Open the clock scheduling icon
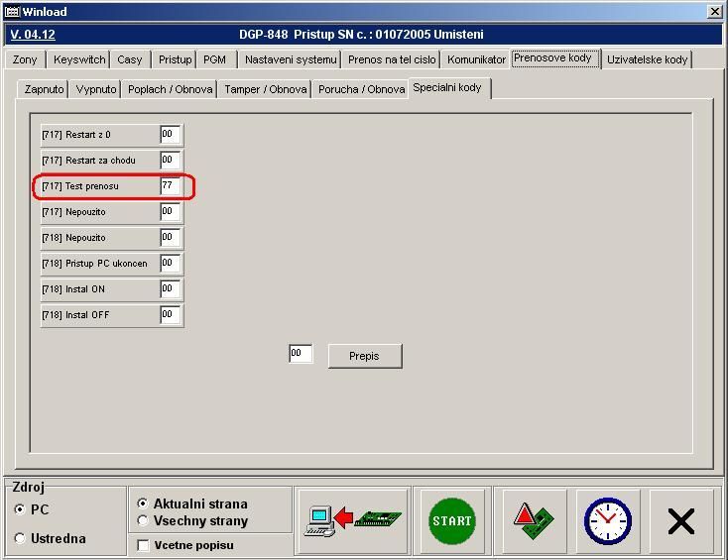This screenshot has height=560, width=728. 607,521
